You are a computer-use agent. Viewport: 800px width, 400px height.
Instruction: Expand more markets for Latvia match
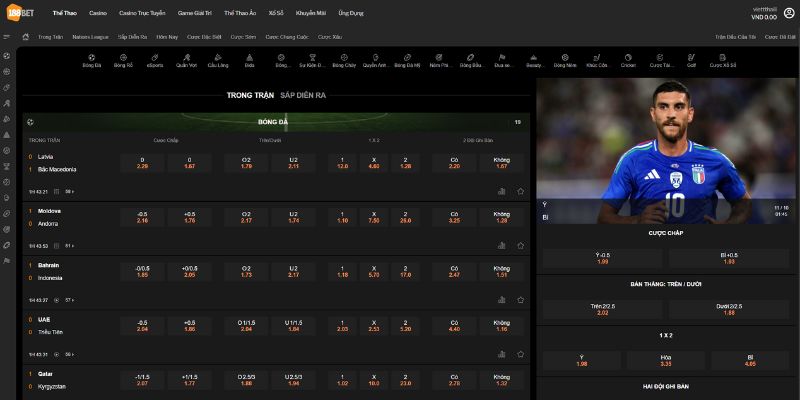[69, 190]
